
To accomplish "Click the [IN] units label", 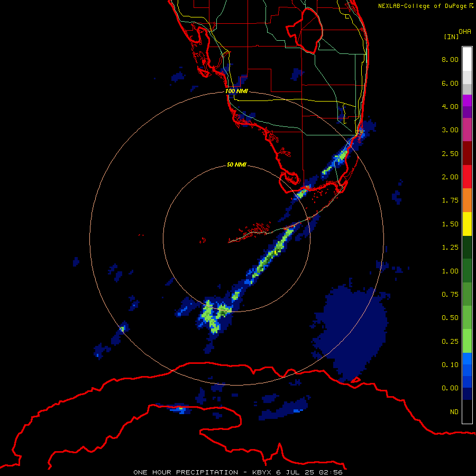I will pos(451,36).
